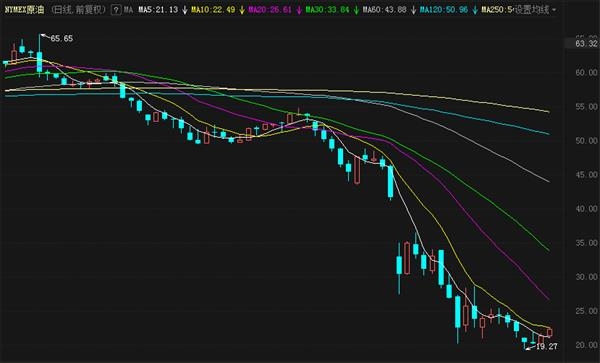Click the green MA30 down arrow
Image resolution: width=600 pixels, height=363 pixels.
coord(356,10)
